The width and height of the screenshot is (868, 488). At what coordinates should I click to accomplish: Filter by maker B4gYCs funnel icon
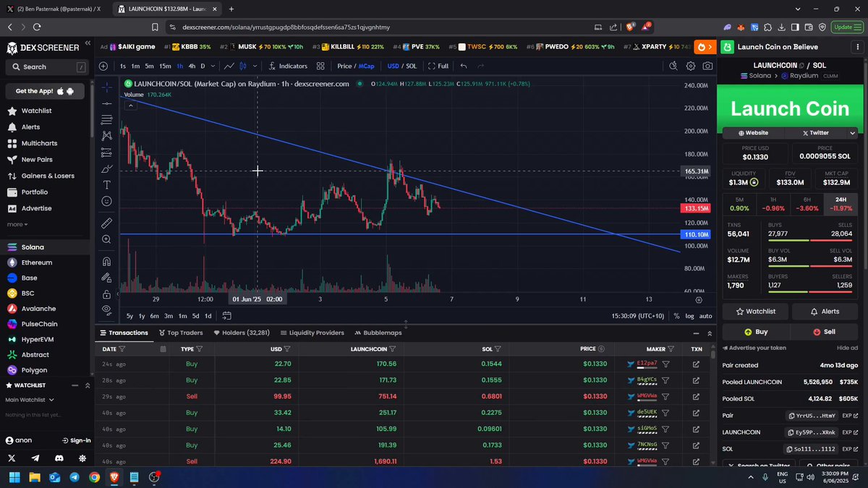pos(665,380)
